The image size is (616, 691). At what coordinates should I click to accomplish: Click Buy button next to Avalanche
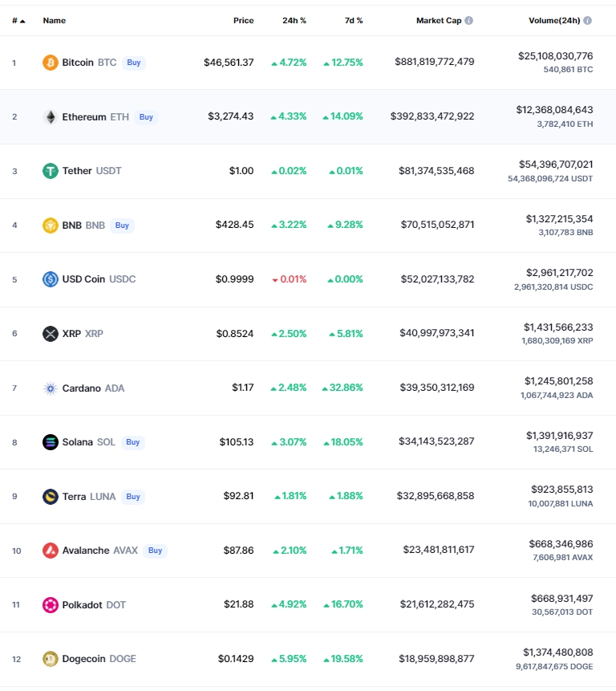[x=155, y=551]
